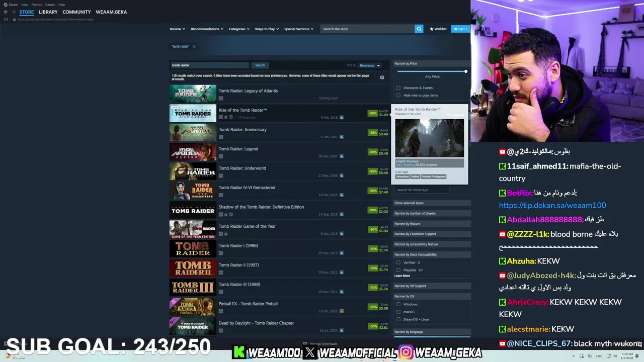Click review score icon for Rise of the Tomb Raider
This screenshot has width=644, height=362.
[x=342, y=117]
